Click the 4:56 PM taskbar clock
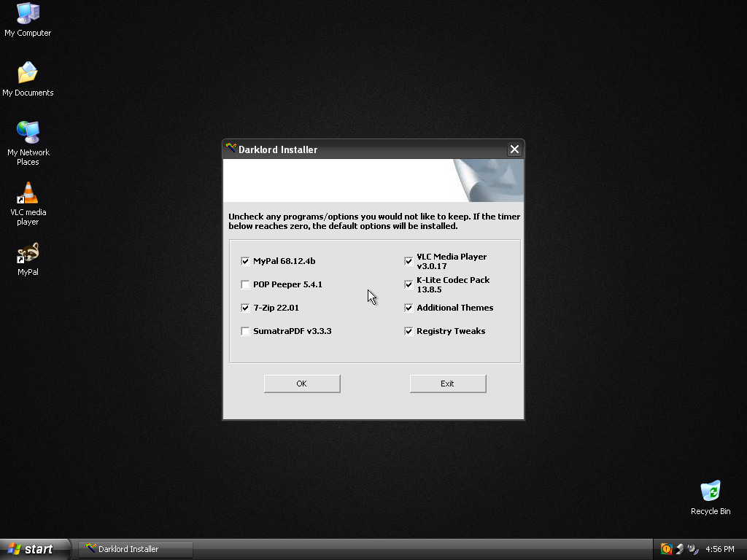 click(720, 549)
